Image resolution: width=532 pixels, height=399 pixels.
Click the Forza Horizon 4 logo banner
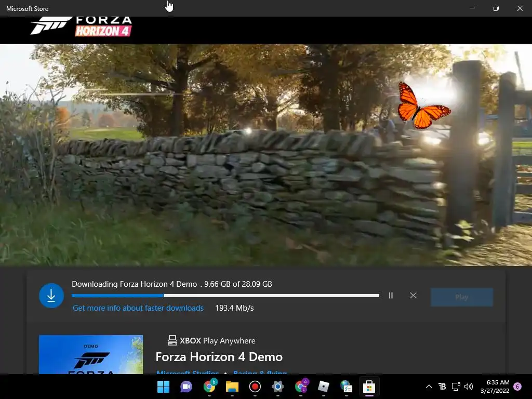[81, 26]
